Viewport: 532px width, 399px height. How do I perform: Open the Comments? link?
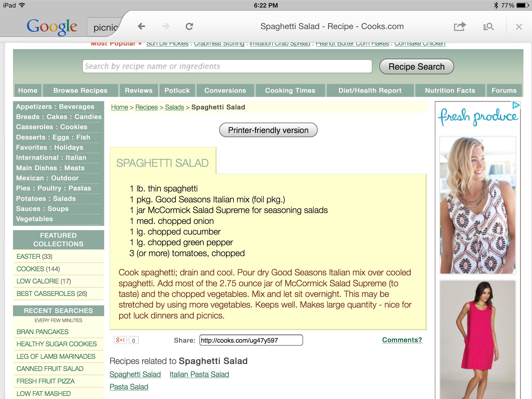point(401,340)
